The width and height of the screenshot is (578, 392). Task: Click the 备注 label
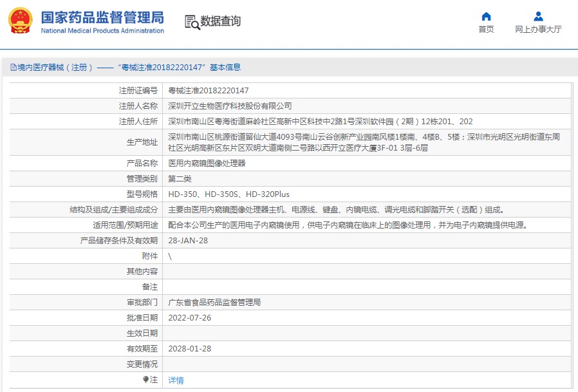(x=150, y=287)
